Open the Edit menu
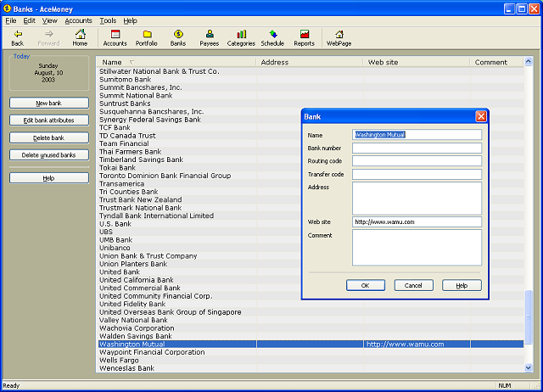The width and height of the screenshot is (543, 392). pos(29,20)
